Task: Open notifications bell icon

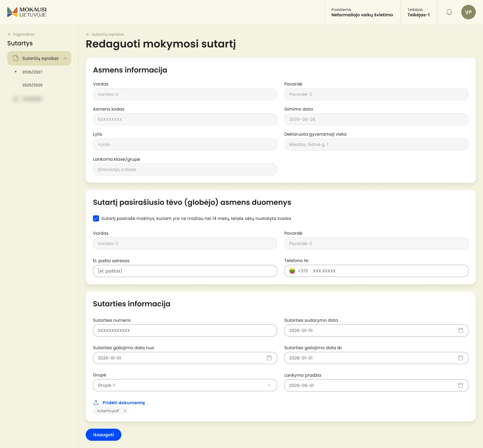Action: 449,12
